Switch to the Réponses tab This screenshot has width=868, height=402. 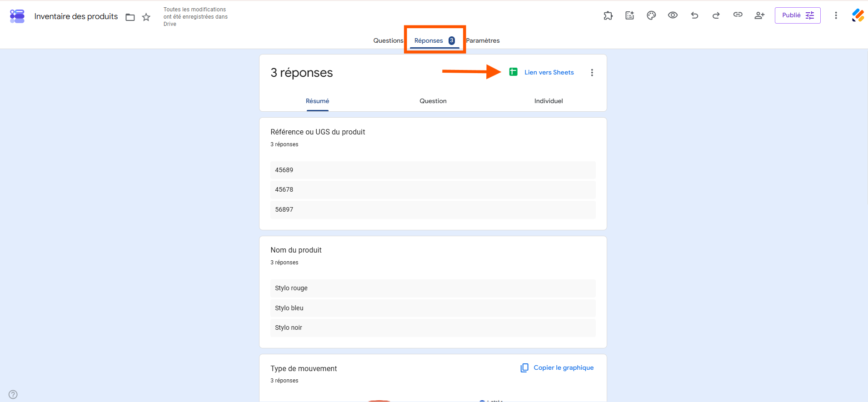tap(434, 40)
